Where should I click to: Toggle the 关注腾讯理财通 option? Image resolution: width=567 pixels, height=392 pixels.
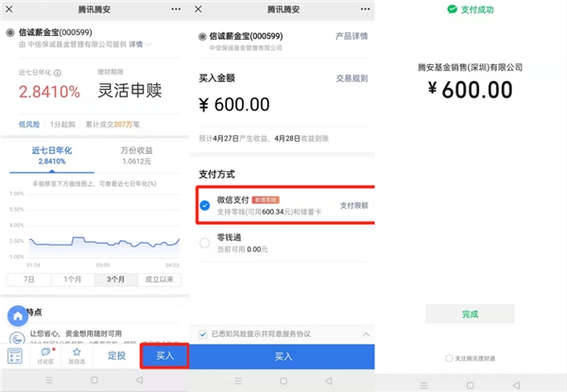coord(449,358)
